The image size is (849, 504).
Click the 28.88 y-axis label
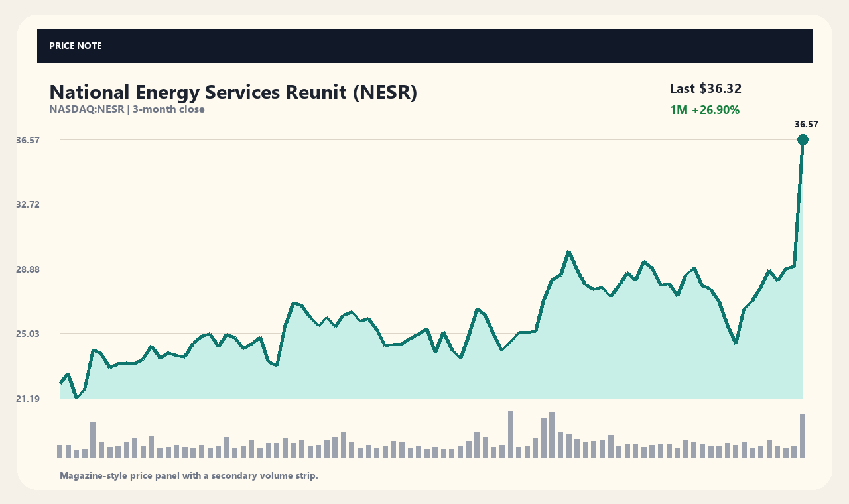(28, 269)
